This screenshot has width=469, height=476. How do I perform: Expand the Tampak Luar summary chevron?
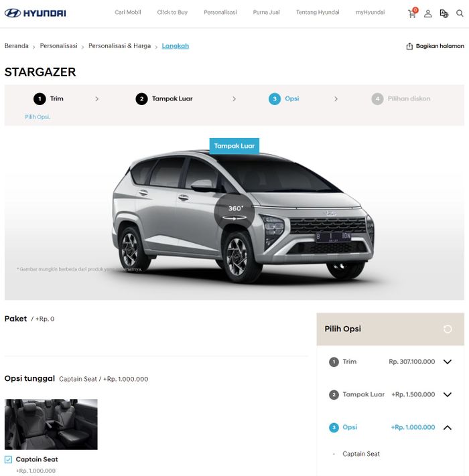[447, 394]
